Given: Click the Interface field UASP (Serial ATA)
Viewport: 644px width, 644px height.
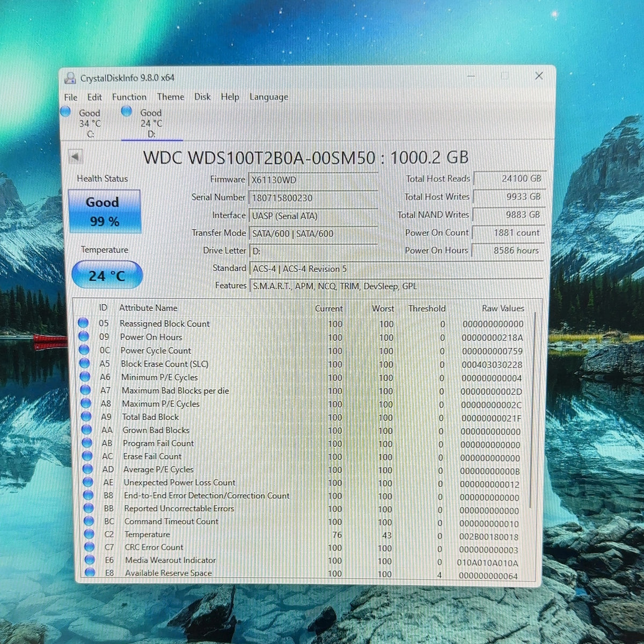Looking at the screenshot, I should pyautogui.click(x=313, y=216).
